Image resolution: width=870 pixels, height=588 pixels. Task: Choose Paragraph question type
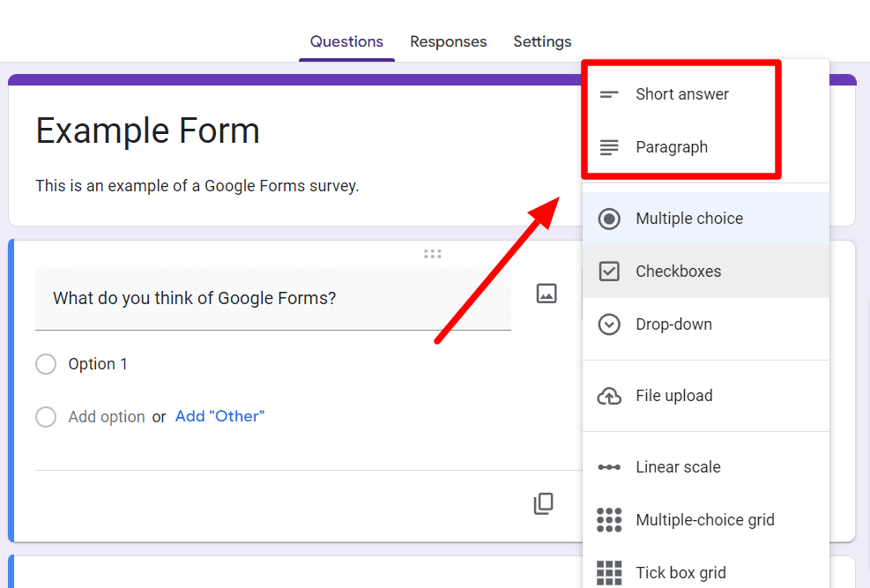pos(706,147)
